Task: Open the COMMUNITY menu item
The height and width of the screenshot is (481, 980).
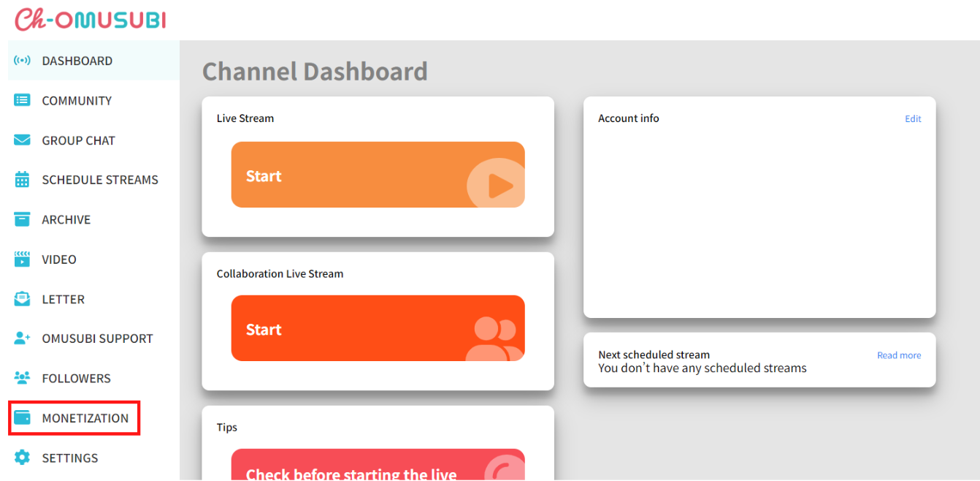Action: pos(93,100)
